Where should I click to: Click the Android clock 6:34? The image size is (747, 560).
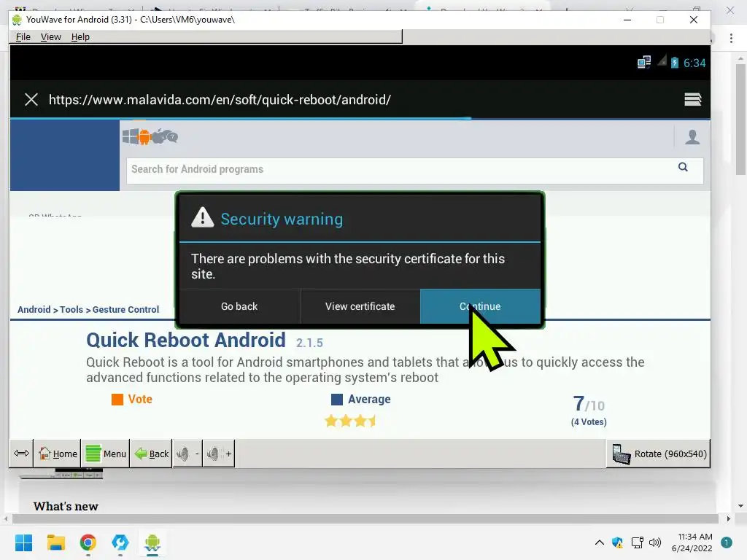694,63
